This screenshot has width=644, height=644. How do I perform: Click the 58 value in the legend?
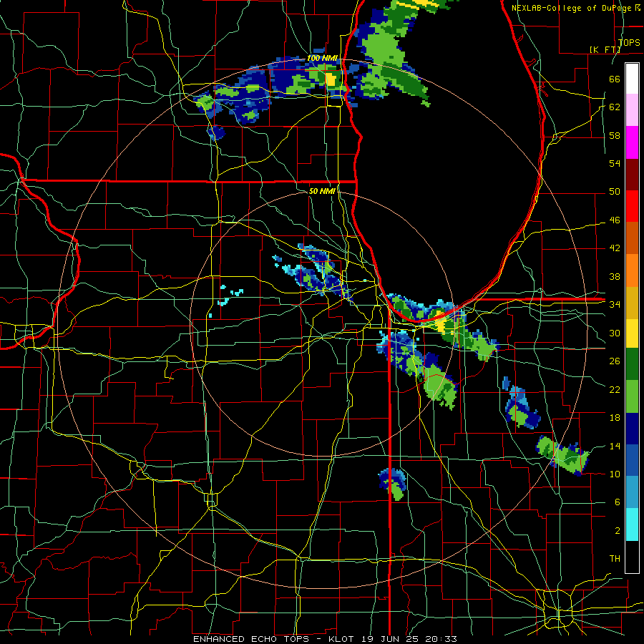click(x=615, y=135)
